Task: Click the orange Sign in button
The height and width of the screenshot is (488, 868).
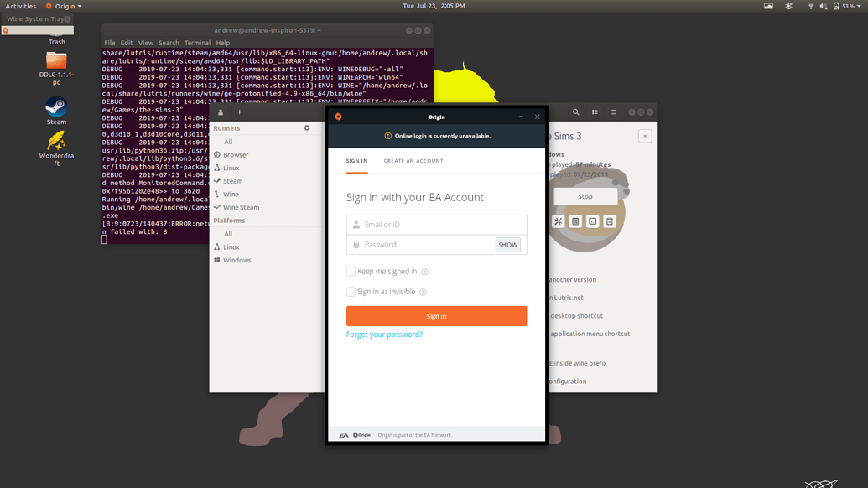Action: 436,316
